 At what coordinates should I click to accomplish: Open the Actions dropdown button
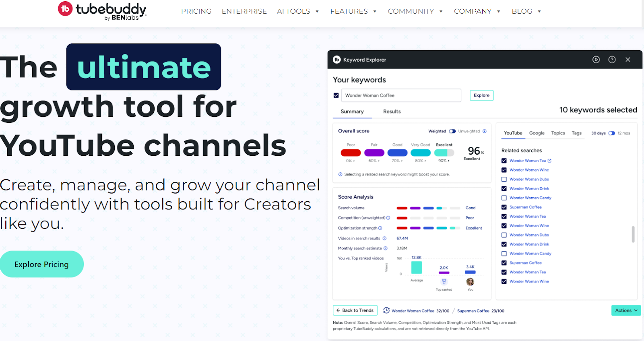click(626, 310)
